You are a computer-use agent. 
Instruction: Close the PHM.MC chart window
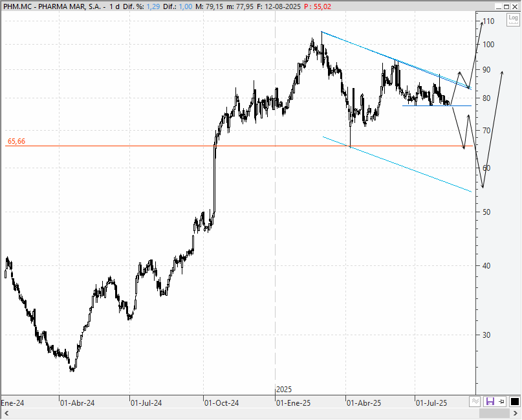tap(515, 6)
